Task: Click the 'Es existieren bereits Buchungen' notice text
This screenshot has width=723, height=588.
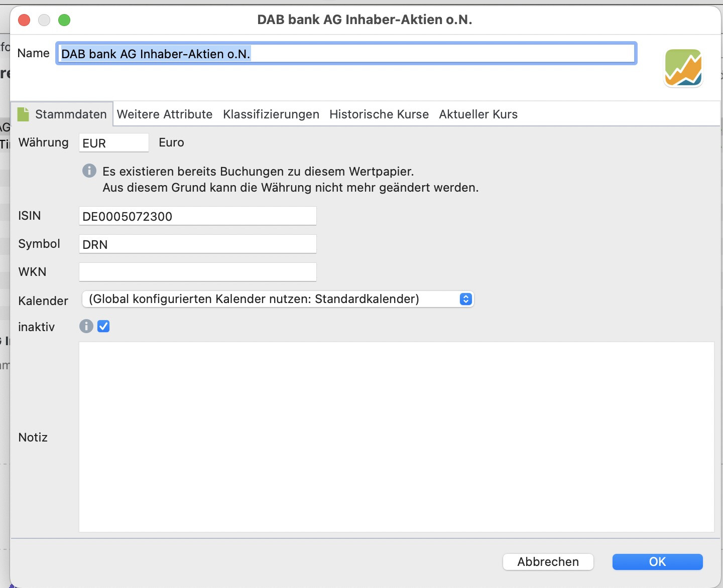Action: (258, 172)
